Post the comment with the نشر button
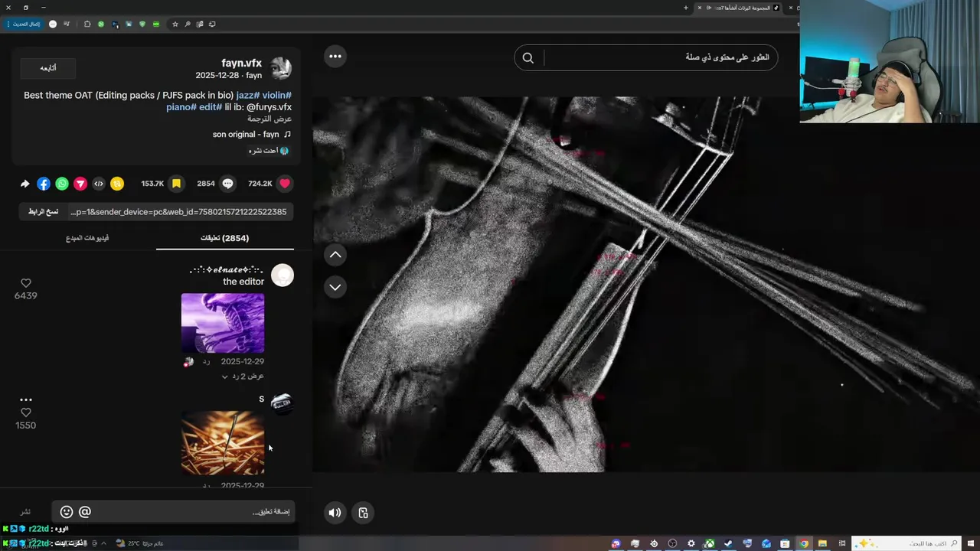 click(x=25, y=512)
